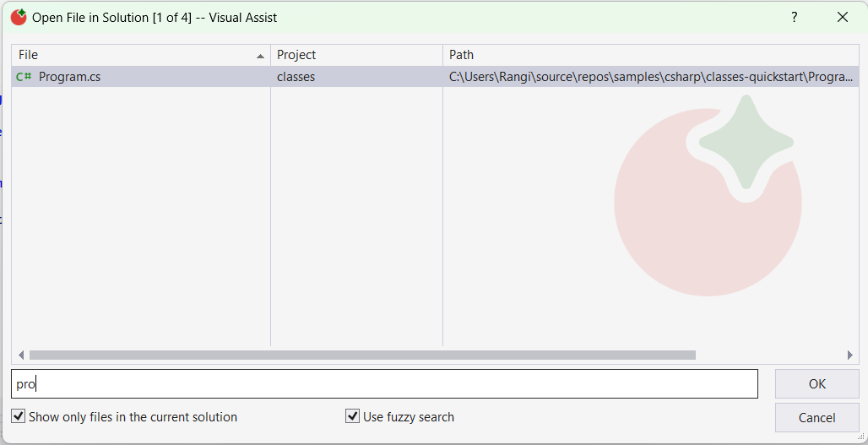Screen dimensions: 868x445
Task: Close the Open File in Solution dialog
Action: tap(842, 17)
